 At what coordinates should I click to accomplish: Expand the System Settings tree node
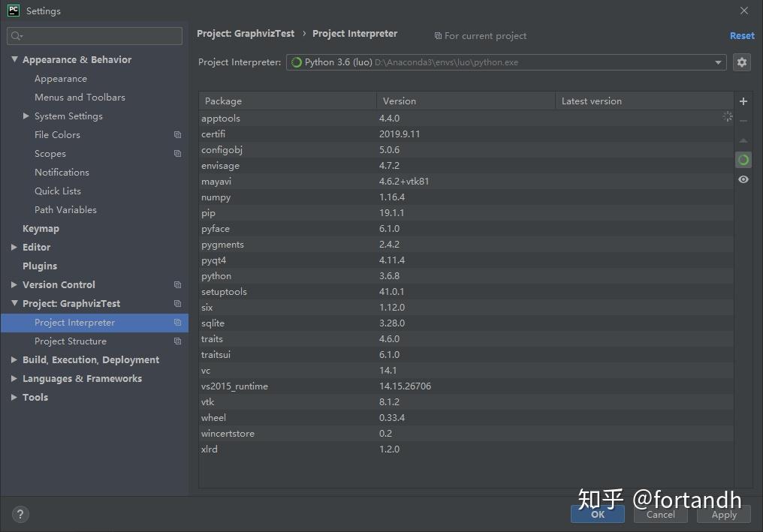[27, 116]
